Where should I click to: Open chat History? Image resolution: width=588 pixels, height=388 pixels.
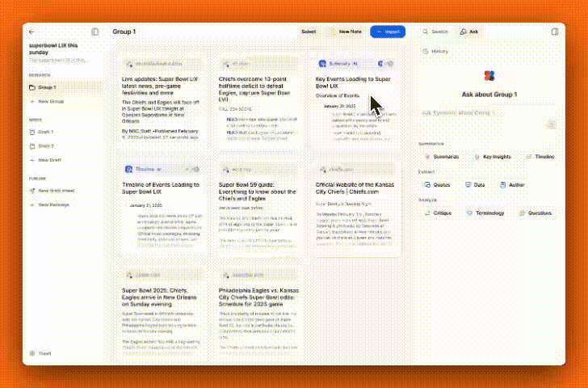click(x=435, y=52)
